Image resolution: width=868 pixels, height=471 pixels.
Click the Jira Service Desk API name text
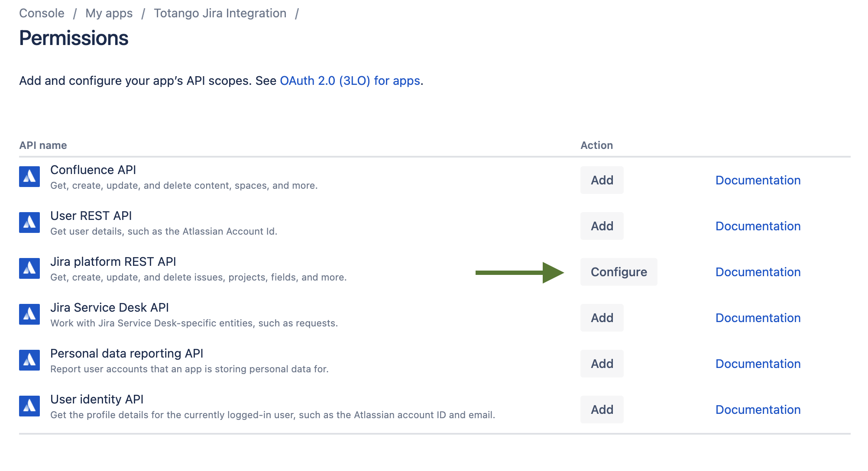(110, 307)
